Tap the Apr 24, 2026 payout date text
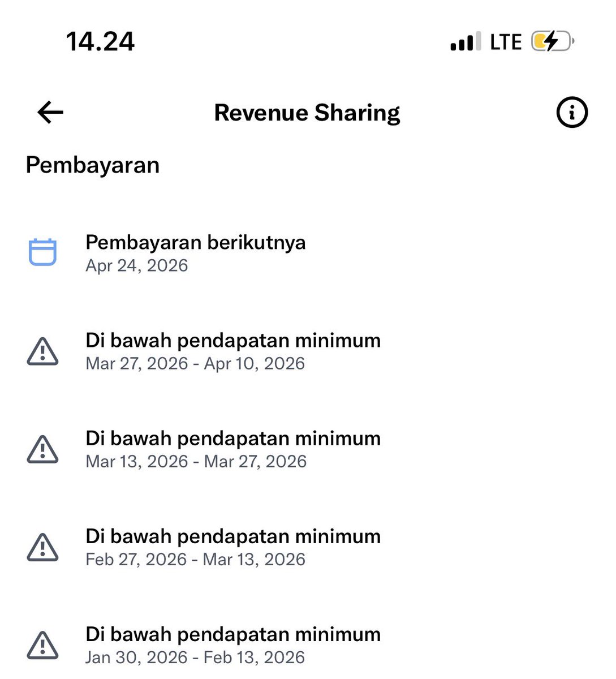616x679 pixels. pos(137,265)
